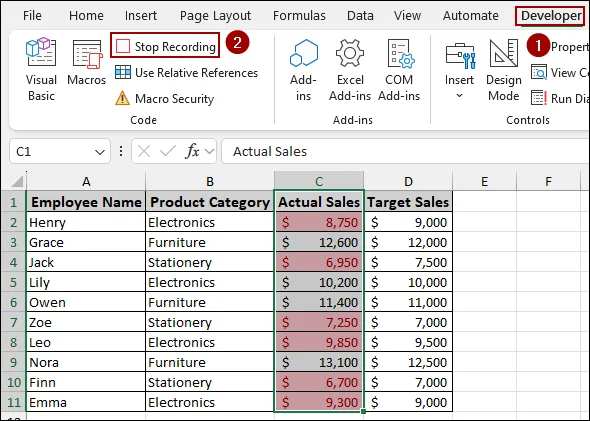Open Macro Security settings

pyautogui.click(x=164, y=99)
